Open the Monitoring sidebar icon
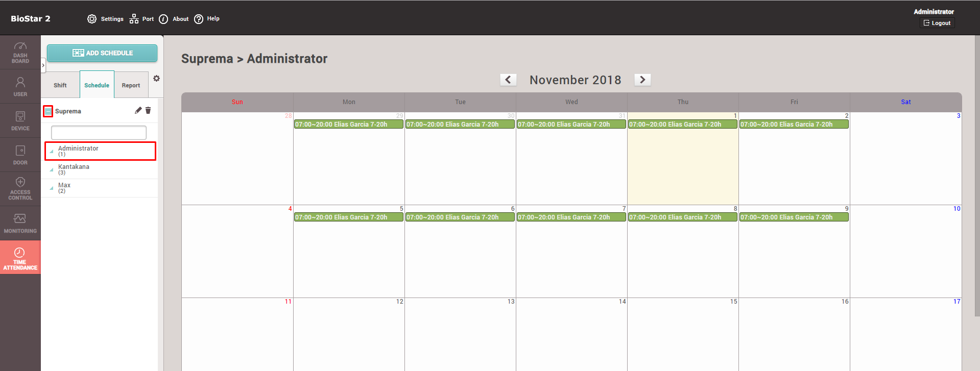 20,223
